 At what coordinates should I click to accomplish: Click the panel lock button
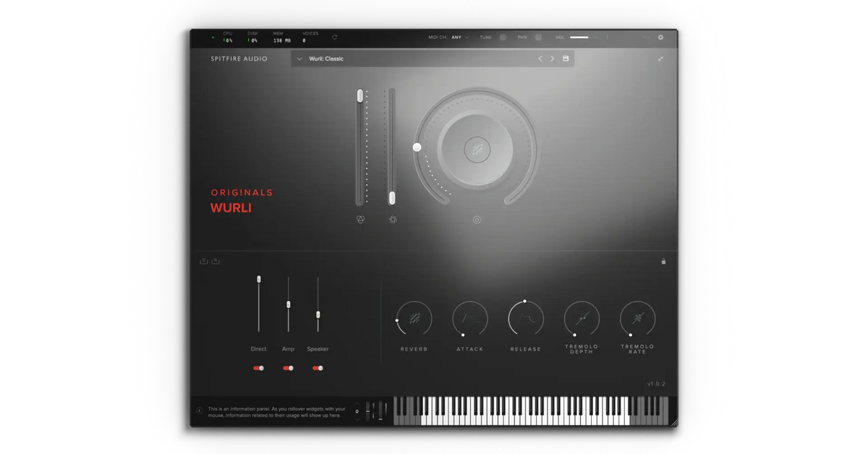click(663, 261)
